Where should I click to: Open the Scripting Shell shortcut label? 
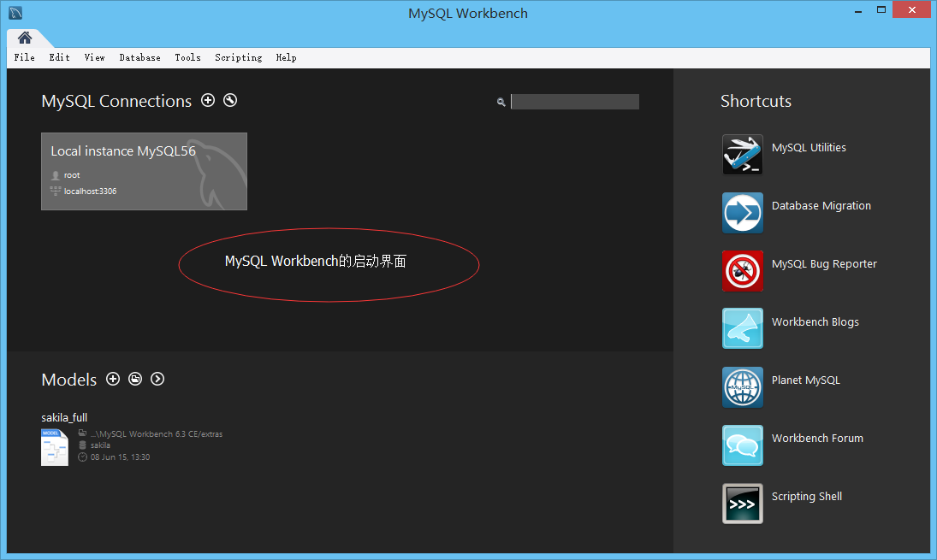807,497
